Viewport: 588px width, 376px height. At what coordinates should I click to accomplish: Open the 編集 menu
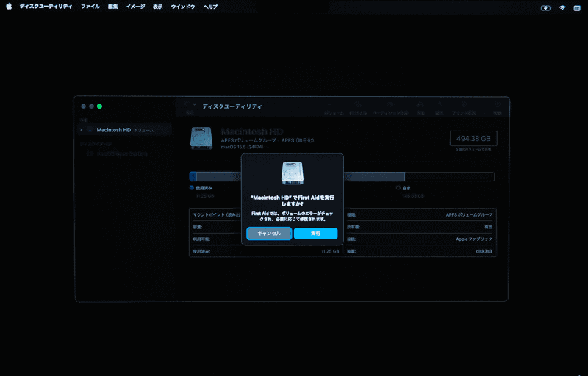pos(113,7)
